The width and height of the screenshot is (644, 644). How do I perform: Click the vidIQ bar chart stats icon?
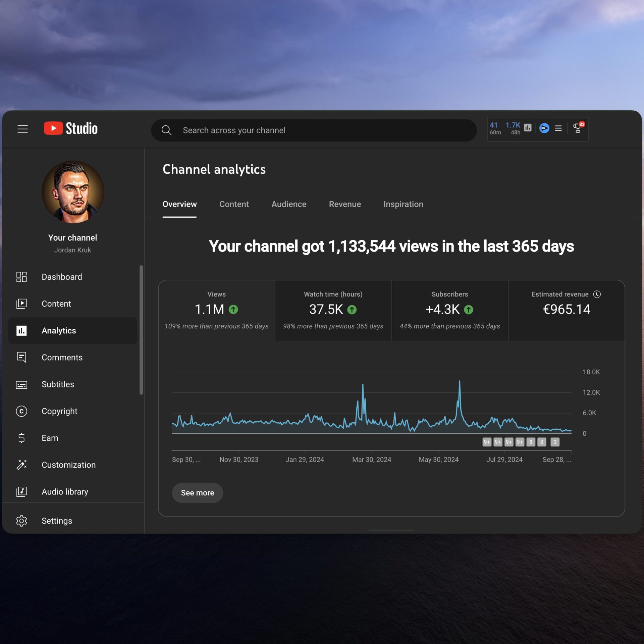coord(528,128)
